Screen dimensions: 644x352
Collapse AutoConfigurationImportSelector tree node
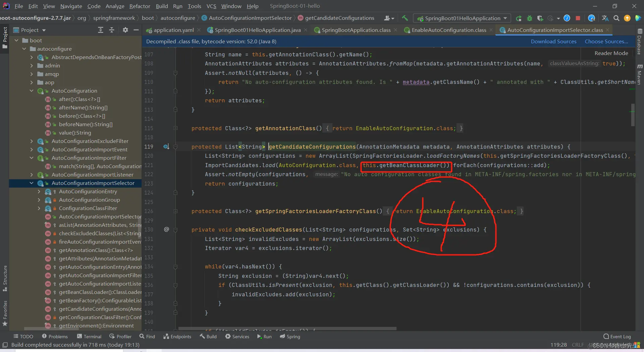click(32, 183)
